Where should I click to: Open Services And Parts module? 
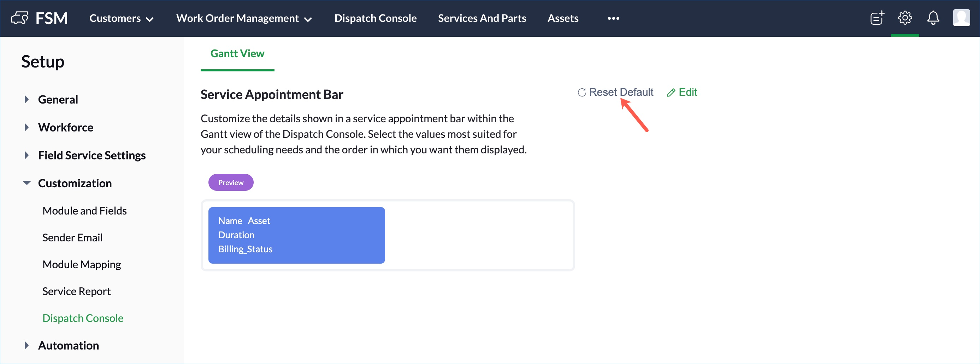click(482, 18)
